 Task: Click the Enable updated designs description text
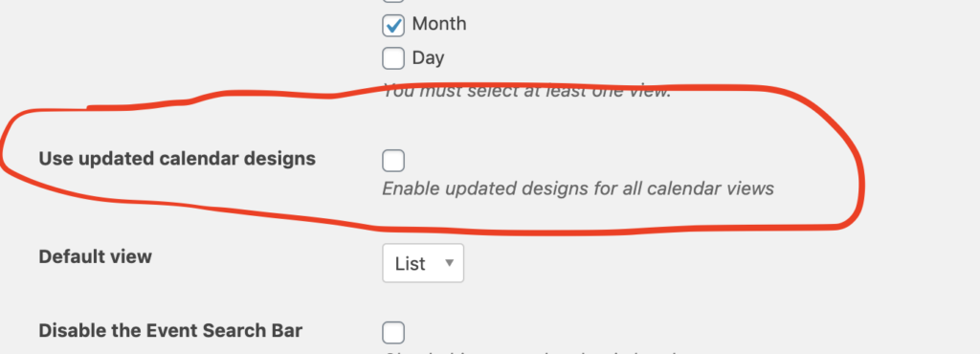coord(578,188)
